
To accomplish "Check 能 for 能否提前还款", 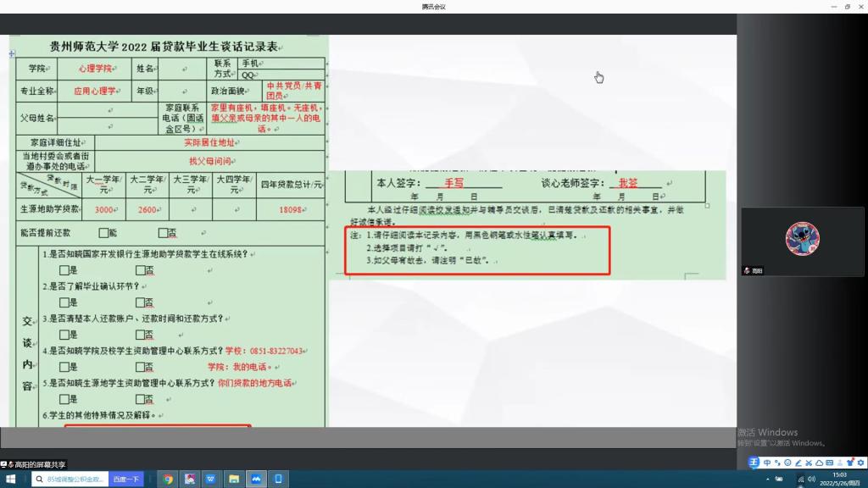I will point(103,233).
